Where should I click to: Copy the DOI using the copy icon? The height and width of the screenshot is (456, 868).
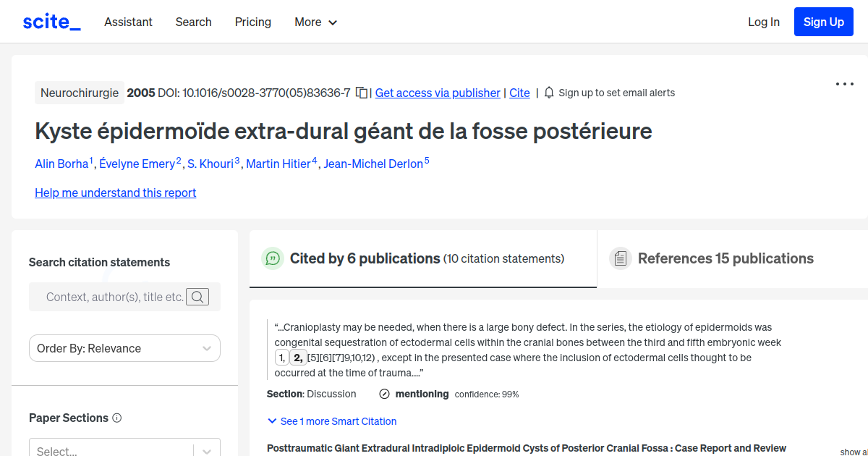(360, 93)
